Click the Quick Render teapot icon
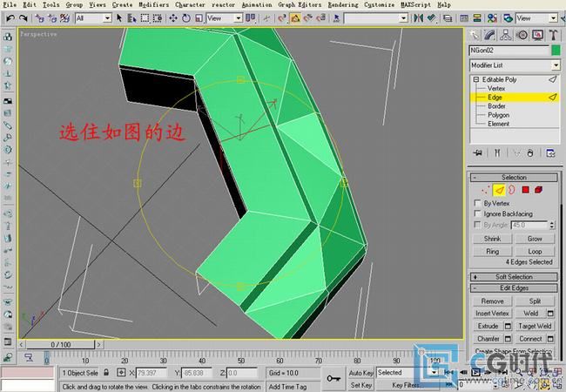 [x=508, y=18]
